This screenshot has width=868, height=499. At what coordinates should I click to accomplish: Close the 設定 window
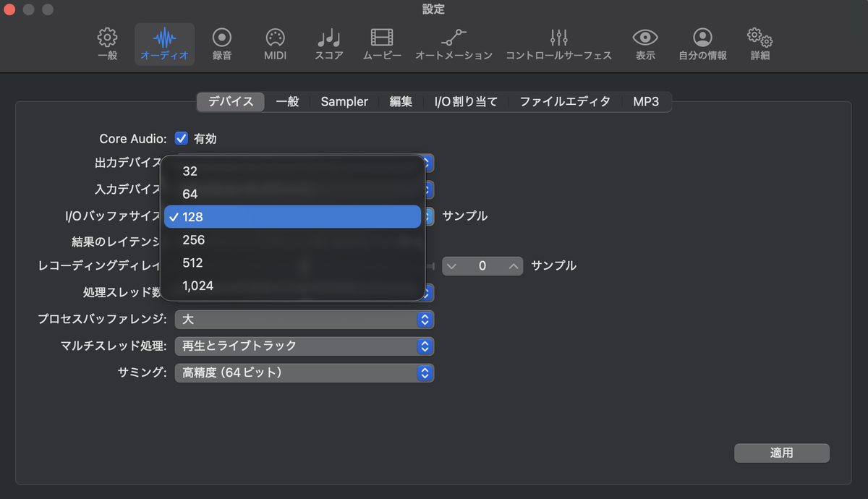pos(10,10)
